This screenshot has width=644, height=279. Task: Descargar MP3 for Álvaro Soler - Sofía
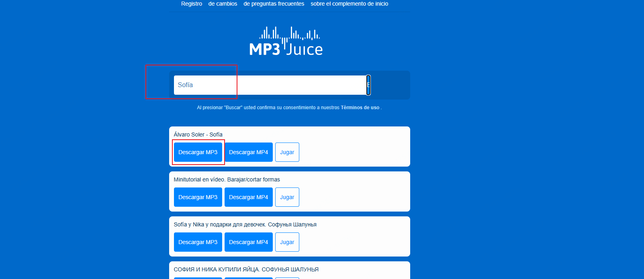click(x=198, y=152)
